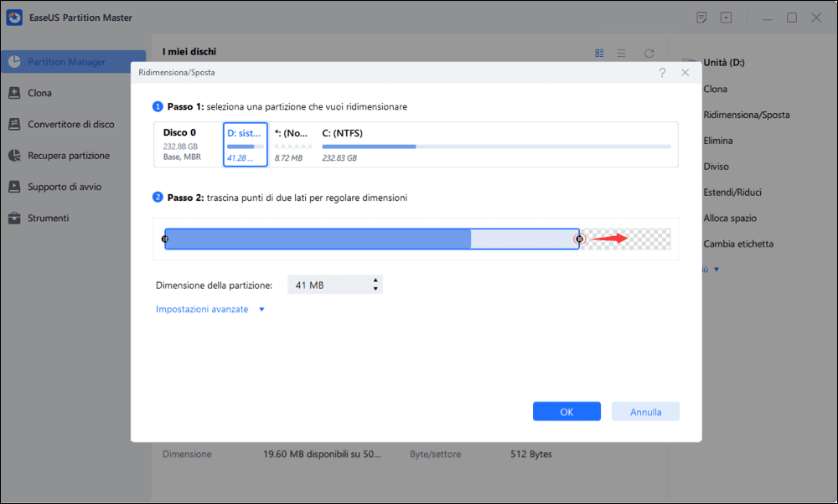The image size is (838, 504).
Task: Click the 232.88 GB disk size text
Action: pos(180,147)
